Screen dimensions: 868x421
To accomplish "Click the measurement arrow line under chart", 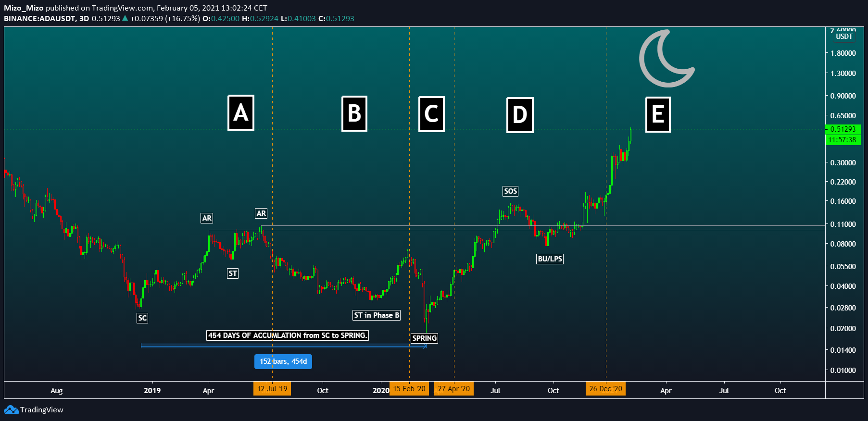I will [x=284, y=346].
